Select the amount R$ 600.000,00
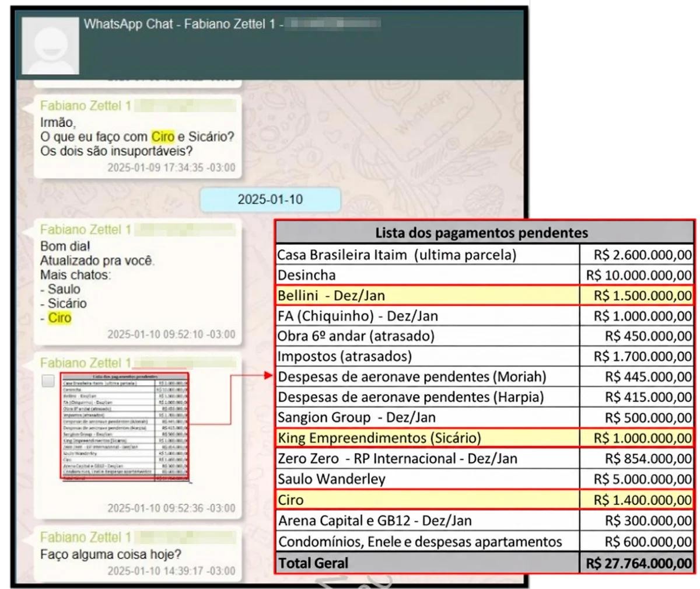Screen dimensions: 700x589 click(x=637, y=542)
